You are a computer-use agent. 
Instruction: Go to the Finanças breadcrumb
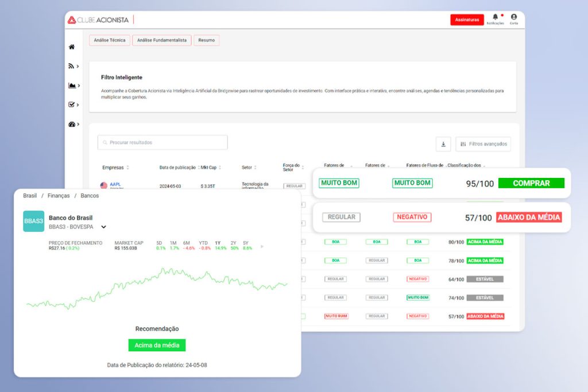click(x=59, y=196)
